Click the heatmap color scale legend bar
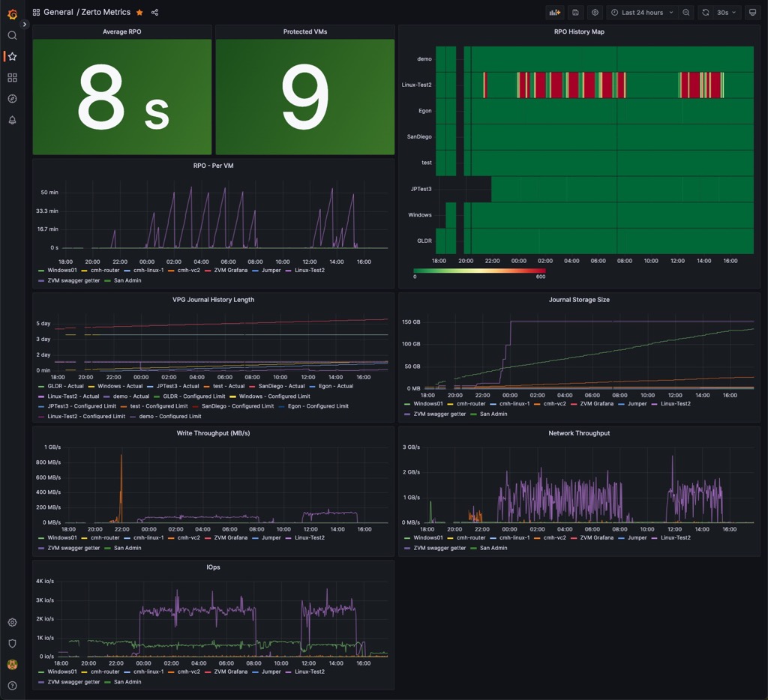This screenshot has width=768, height=700. [479, 271]
